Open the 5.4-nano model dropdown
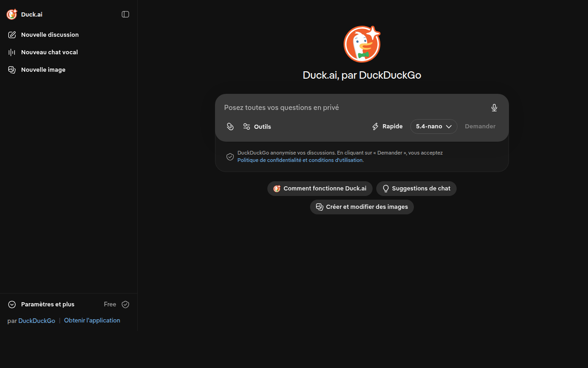Viewport: 588px width, 368px height. coord(434,126)
